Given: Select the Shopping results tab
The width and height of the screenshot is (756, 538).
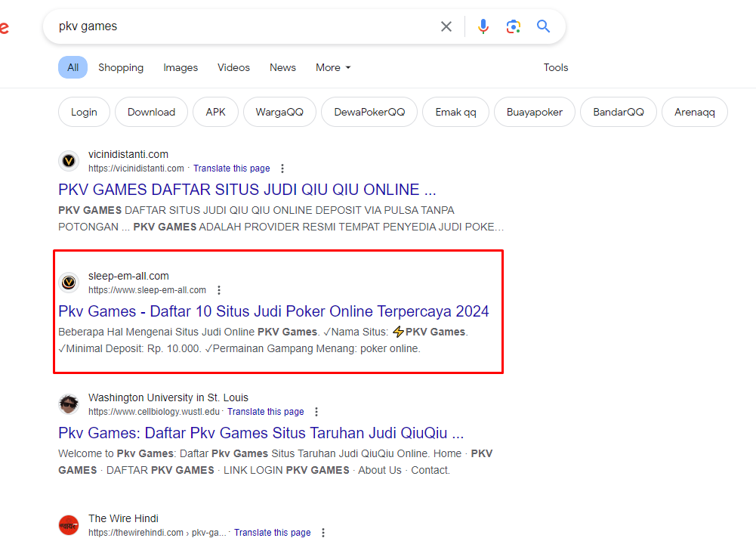Looking at the screenshot, I should pos(121,67).
